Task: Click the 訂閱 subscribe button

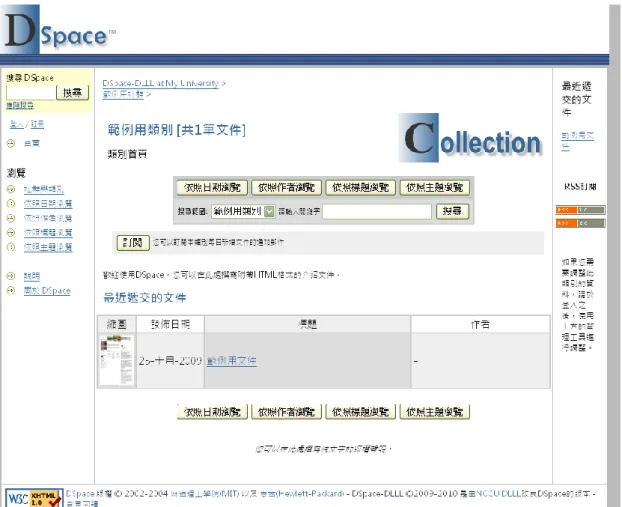Action: point(133,242)
